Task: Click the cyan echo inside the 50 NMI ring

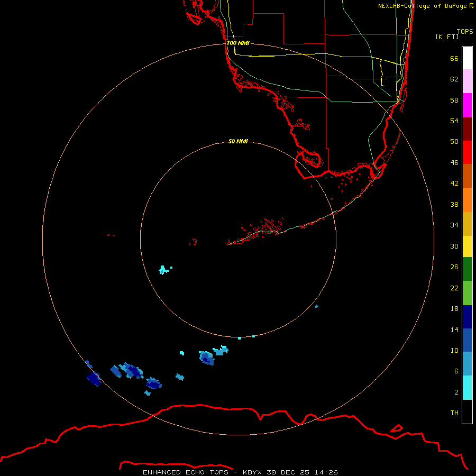Action: tap(164, 270)
